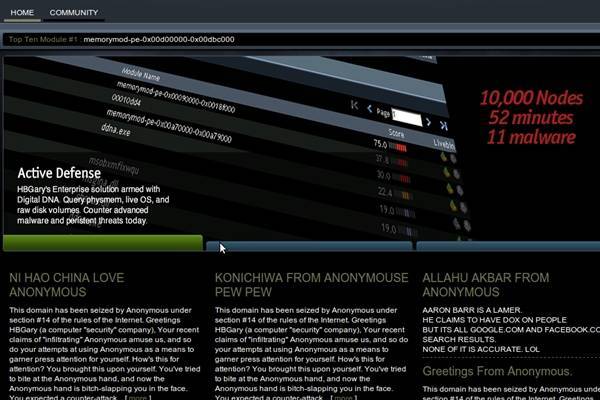
Task: Click previous-page arrow beside Page field
Action: point(369,109)
